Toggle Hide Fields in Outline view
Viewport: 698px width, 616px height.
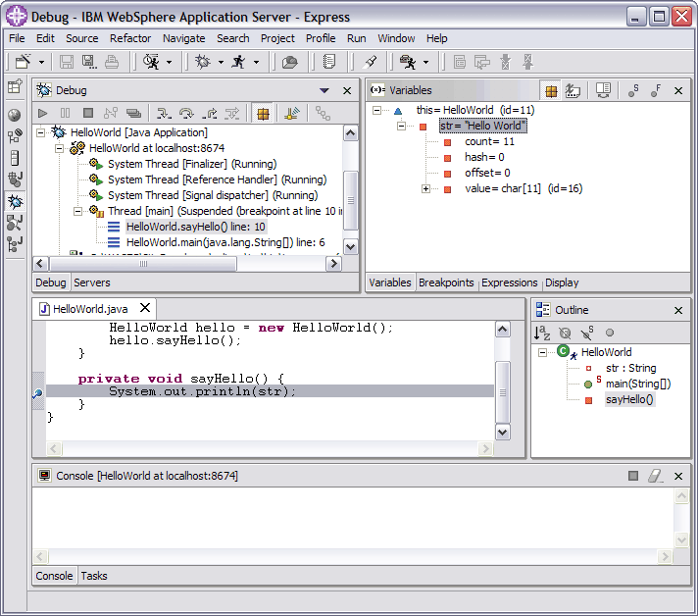point(565,333)
